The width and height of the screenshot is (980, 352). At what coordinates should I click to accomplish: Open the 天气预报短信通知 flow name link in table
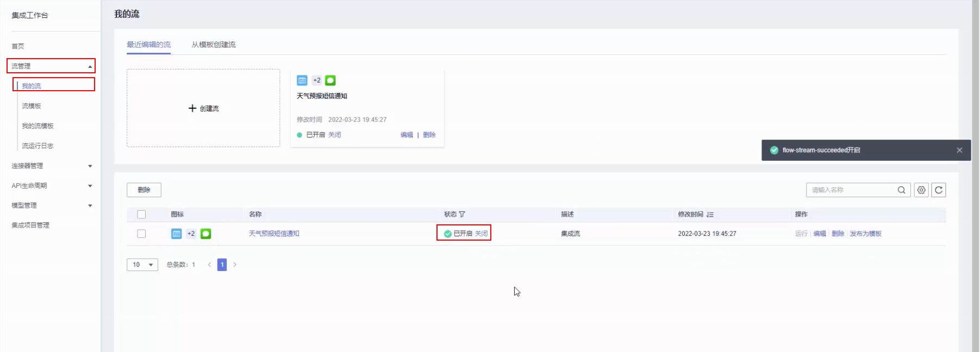click(274, 234)
